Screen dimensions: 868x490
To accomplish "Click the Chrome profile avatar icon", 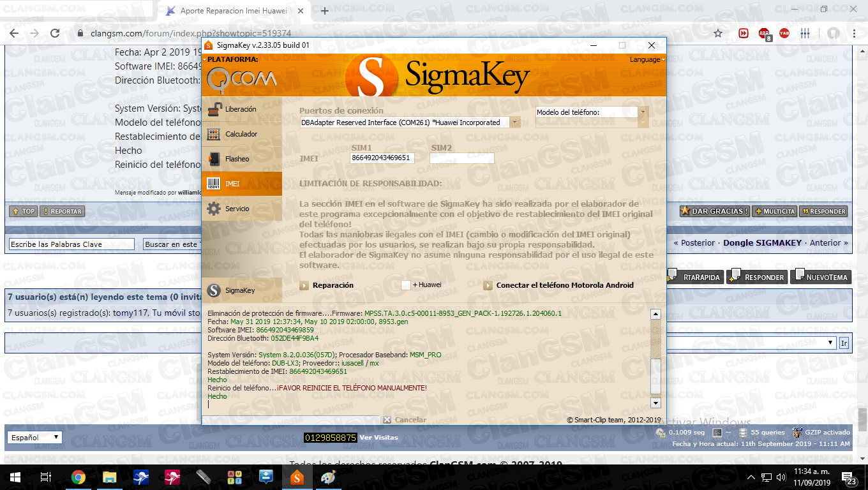I will coord(834,33).
